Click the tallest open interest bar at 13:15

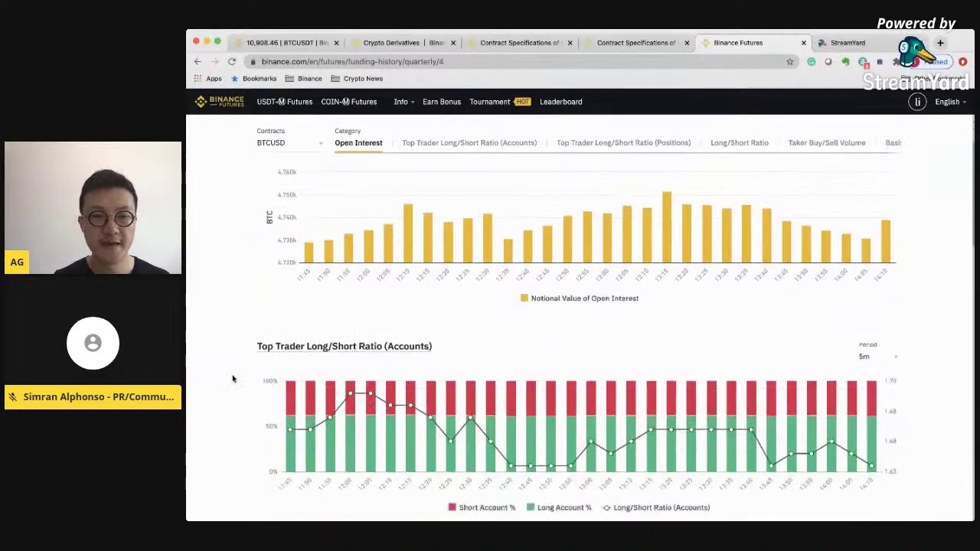pos(667,227)
